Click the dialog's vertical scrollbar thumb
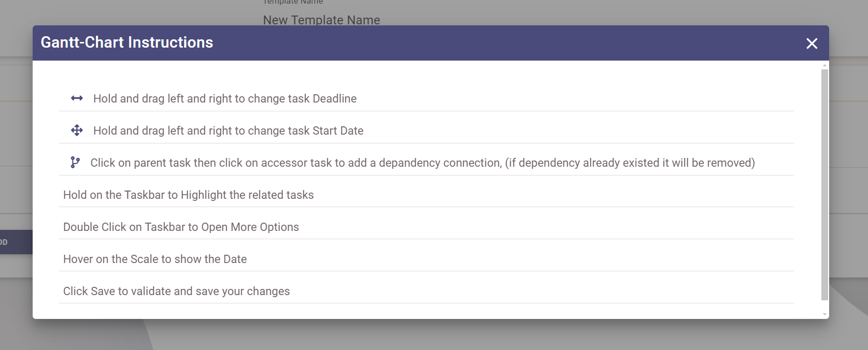The height and width of the screenshot is (350, 868). tap(824, 184)
